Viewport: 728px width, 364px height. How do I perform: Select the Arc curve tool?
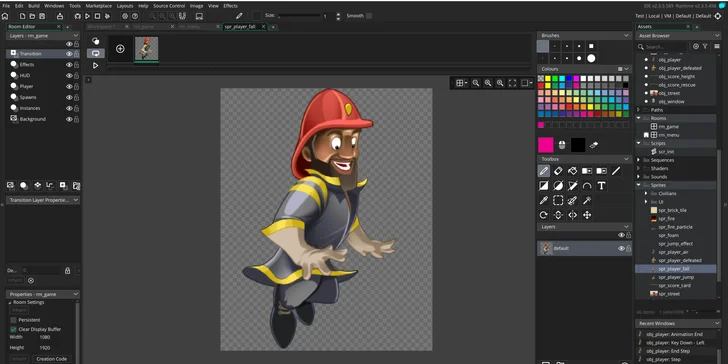pos(587,186)
